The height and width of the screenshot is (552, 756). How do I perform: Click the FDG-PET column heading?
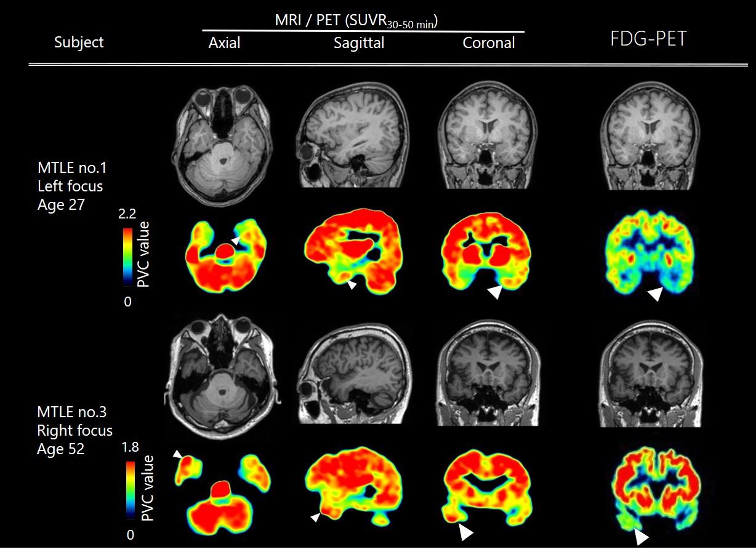[x=648, y=40]
